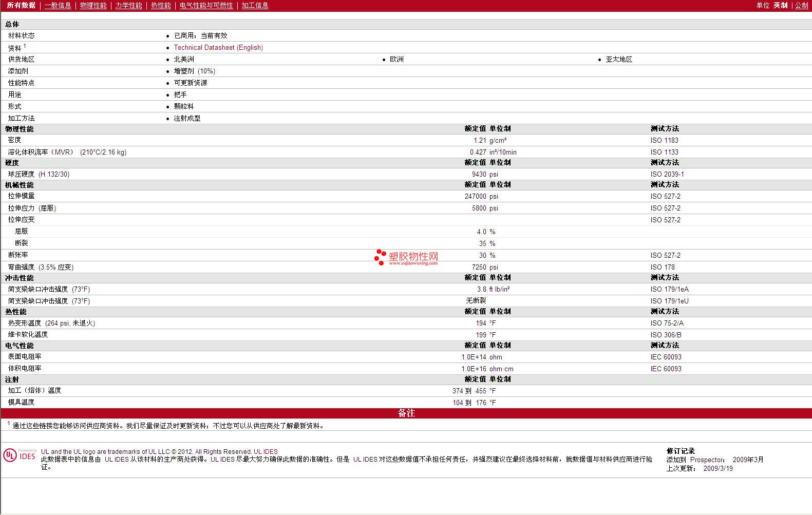Click the 表面电阻率 value 1.0E+14
Image resolution: width=812 pixels, height=515 pixels.
tap(474, 357)
